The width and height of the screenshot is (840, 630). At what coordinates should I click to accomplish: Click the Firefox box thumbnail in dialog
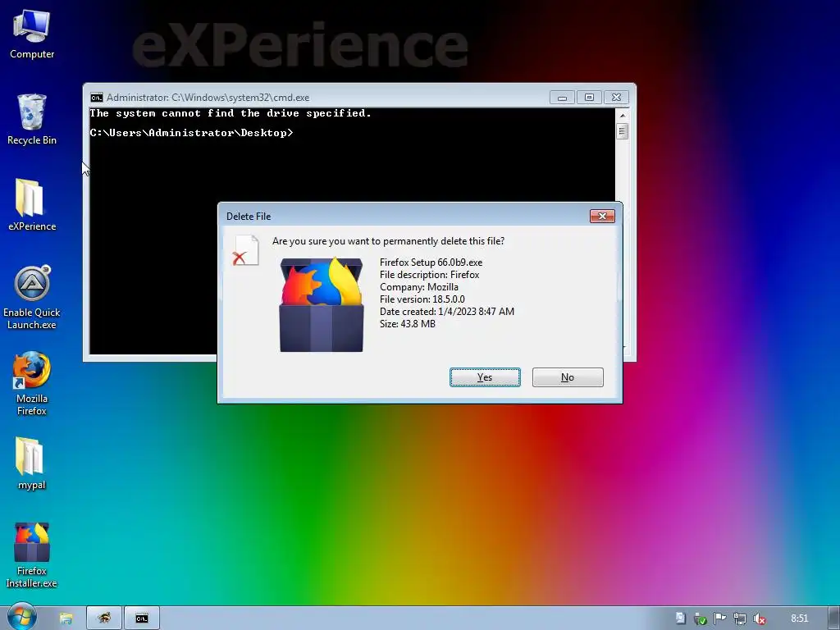[x=322, y=305]
